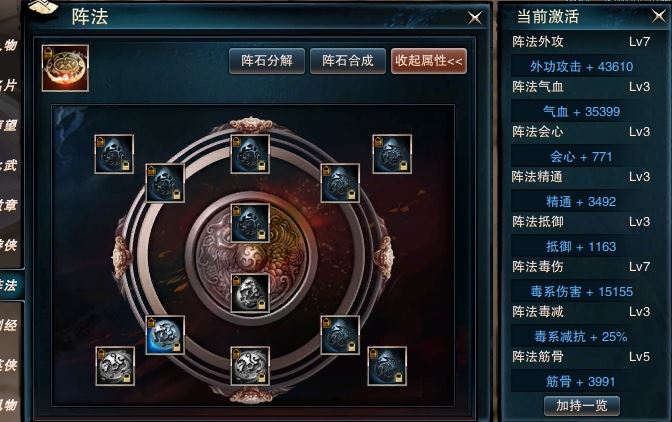The width and height of the screenshot is (672, 422).
Task: Select the top-left corner formation stone
Action: [x=114, y=154]
